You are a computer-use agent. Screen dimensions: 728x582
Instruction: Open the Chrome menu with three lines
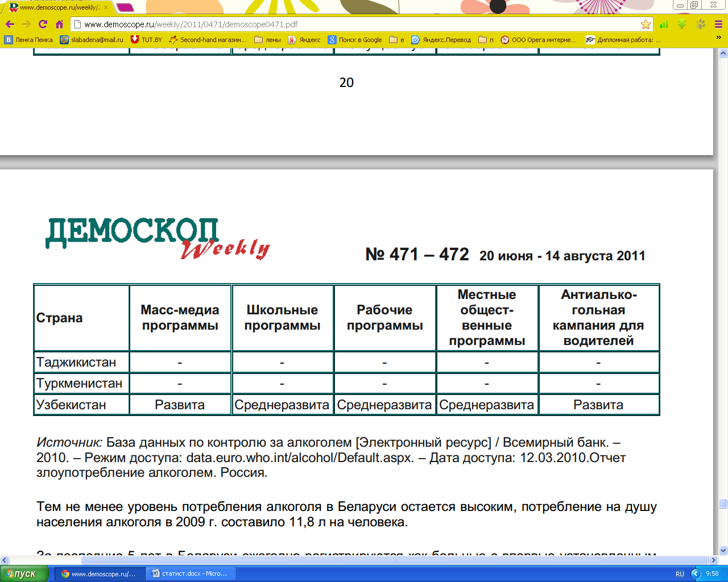coord(718,24)
